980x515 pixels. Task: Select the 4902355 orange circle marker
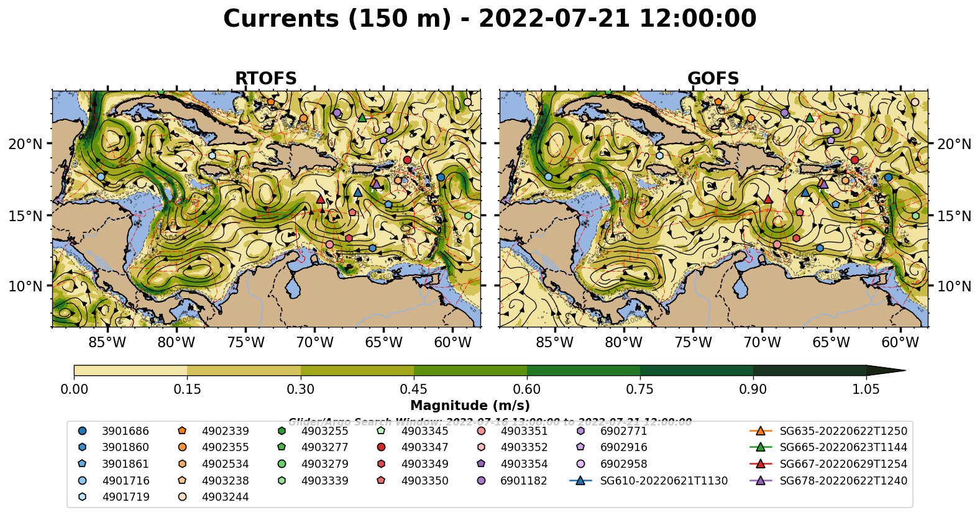[x=182, y=447]
